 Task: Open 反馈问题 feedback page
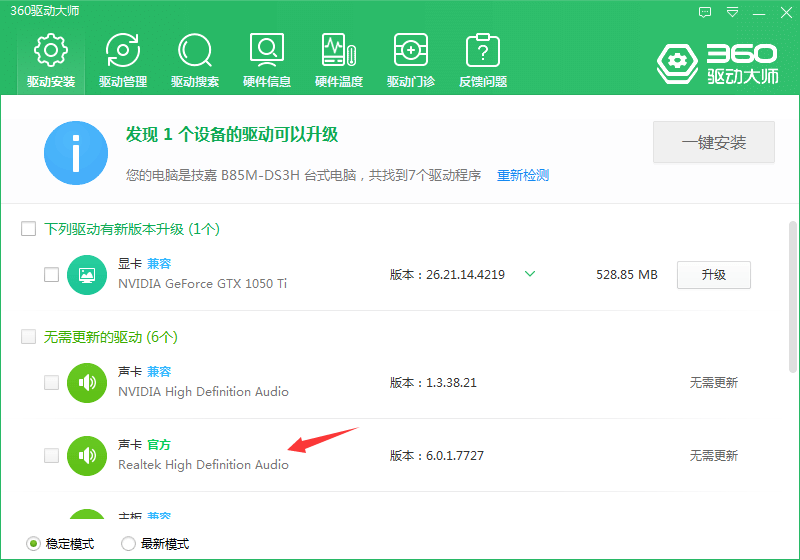point(483,60)
